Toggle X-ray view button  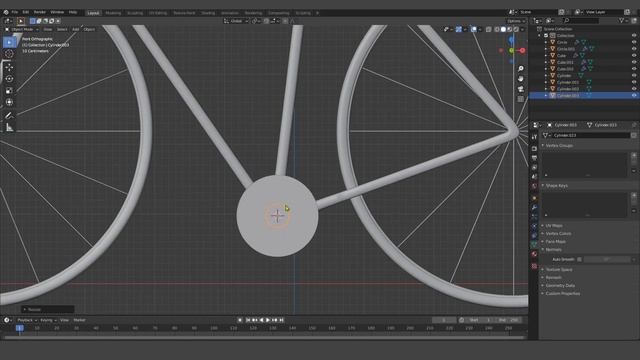[489, 29]
